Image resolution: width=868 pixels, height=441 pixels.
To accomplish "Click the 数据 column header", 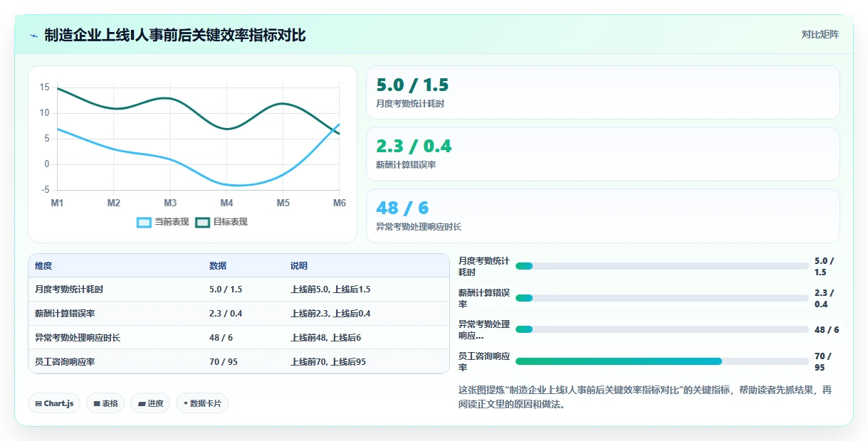I will (218, 266).
